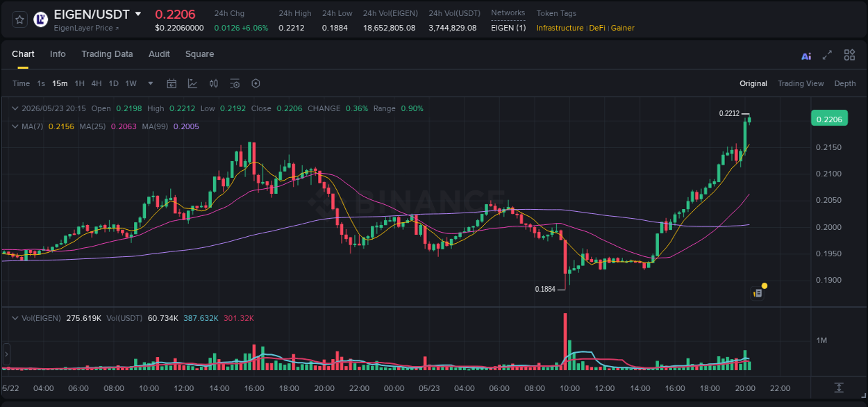Click the $0.22060000 USD price
This screenshot has width=868, height=407.
(x=180, y=28)
